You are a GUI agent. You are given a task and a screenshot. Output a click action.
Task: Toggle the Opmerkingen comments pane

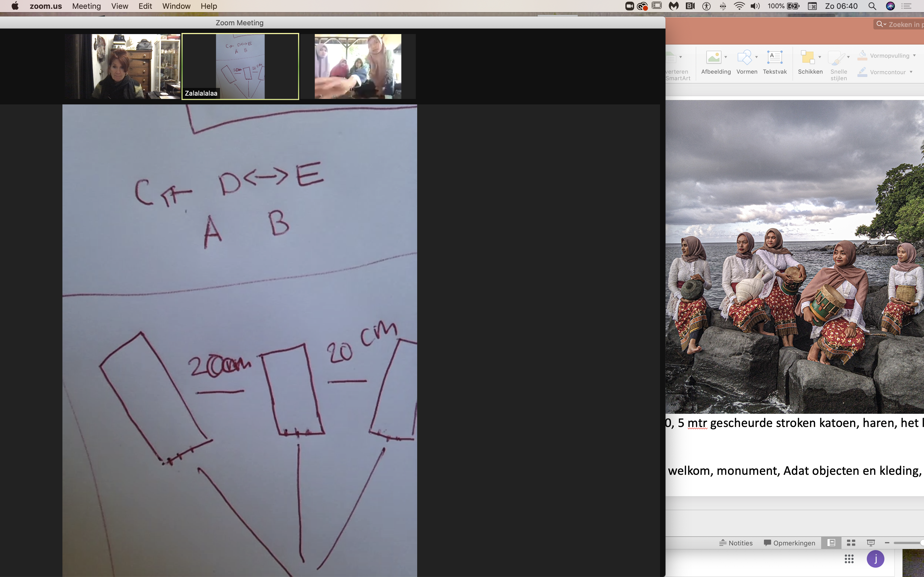point(789,543)
